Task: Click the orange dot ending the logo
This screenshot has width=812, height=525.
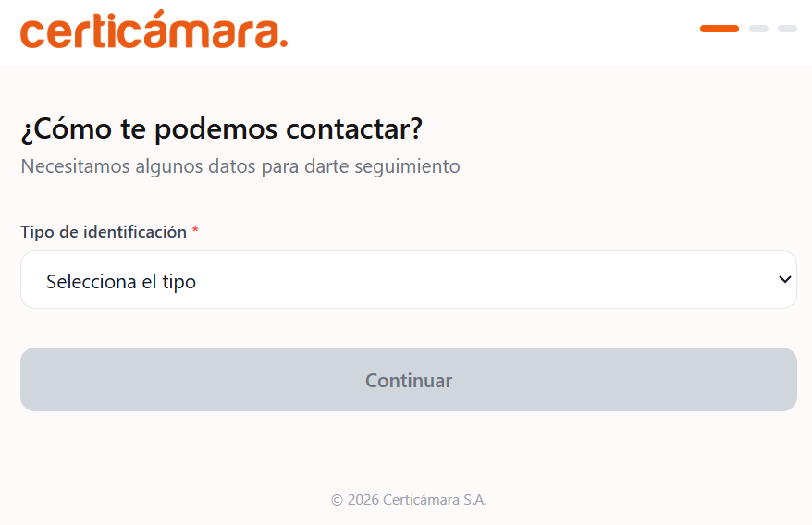Action: point(283,43)
